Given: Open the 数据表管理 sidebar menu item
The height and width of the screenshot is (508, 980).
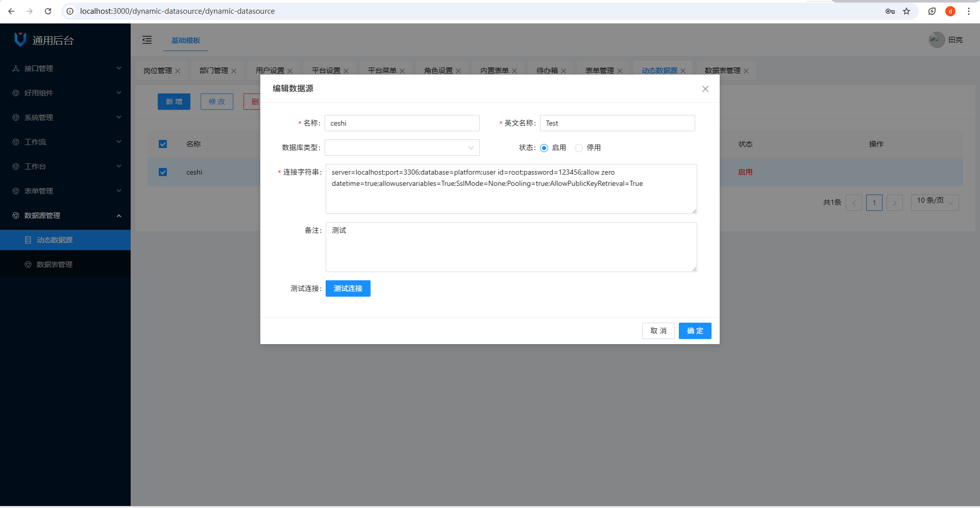Looking at the screenshot, I should 55,264.
